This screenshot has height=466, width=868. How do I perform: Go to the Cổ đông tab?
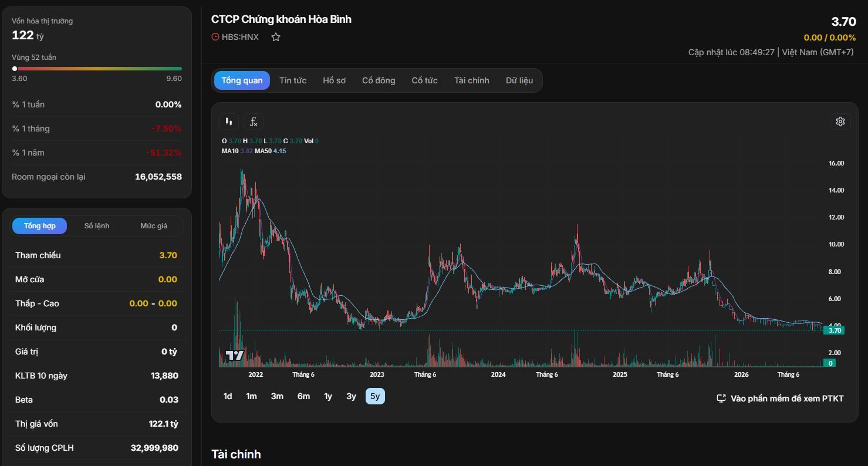coord(379,80)
